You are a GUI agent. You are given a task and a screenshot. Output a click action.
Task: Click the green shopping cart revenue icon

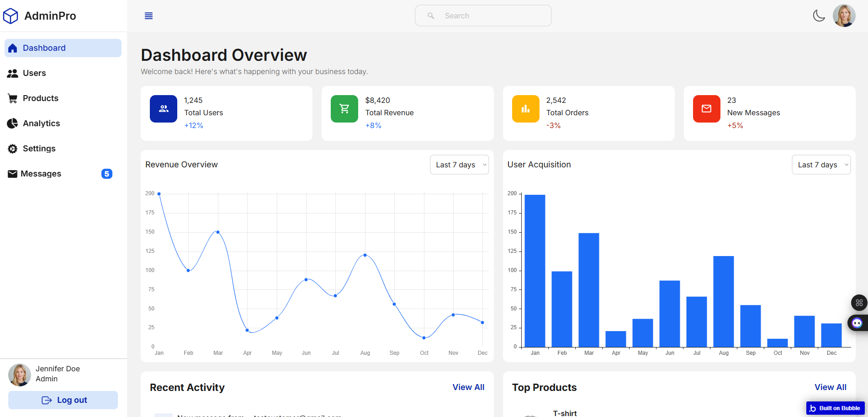tap(344, 108)
